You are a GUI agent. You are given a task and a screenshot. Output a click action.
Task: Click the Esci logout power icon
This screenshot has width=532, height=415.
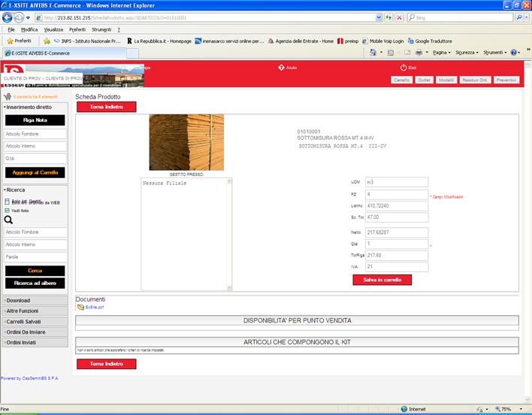(x=404, y=68)
